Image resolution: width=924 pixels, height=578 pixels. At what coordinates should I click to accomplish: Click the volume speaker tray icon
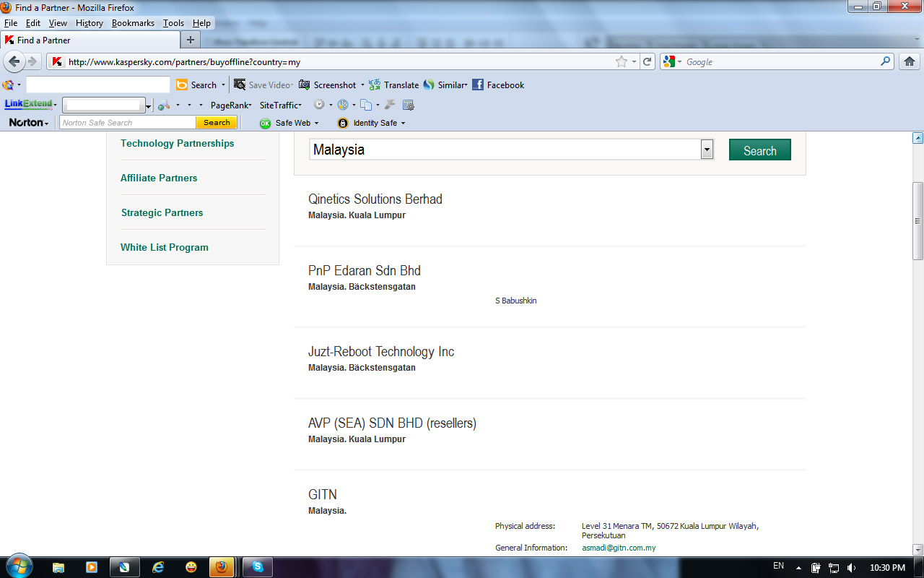[852, 568]
